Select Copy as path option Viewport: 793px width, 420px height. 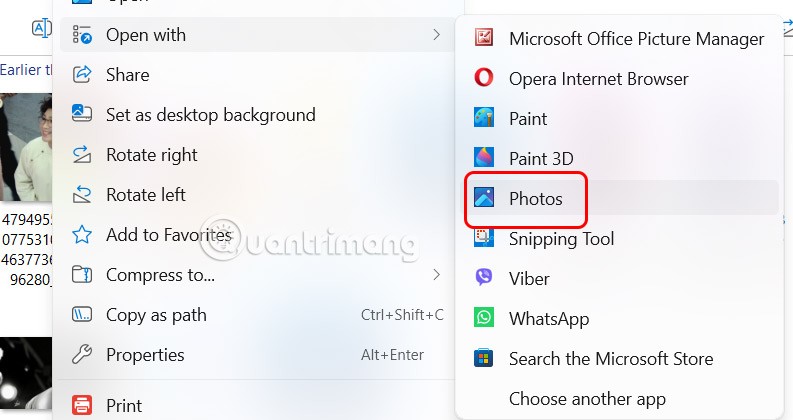tap(156, 315)
